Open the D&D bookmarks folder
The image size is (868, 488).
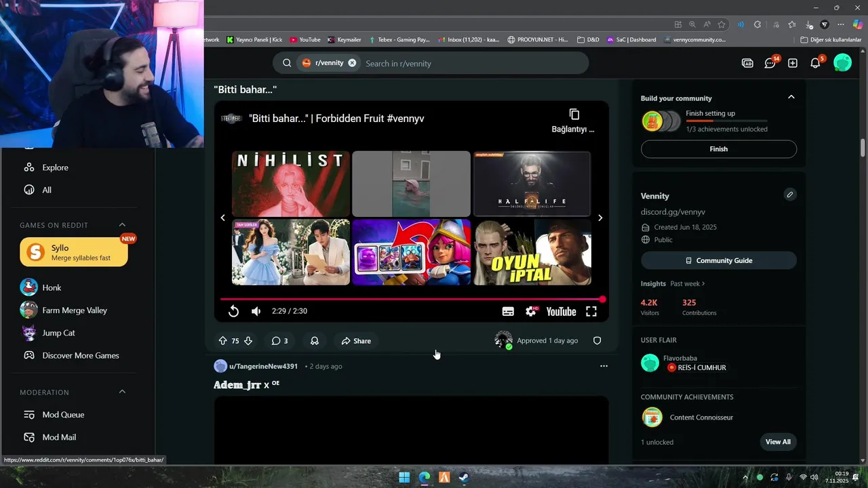(x=588, y=39)
